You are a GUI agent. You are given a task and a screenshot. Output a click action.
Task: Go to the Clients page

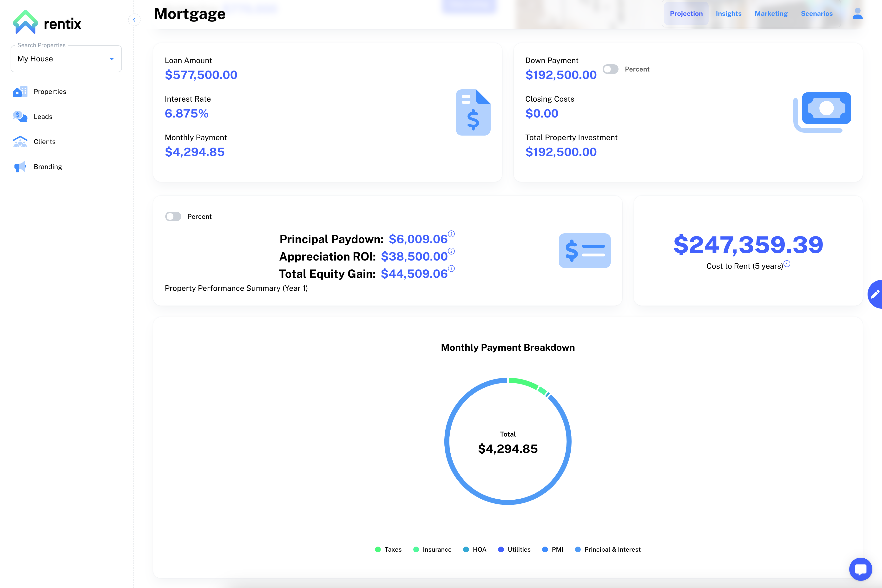coord(44,142)
